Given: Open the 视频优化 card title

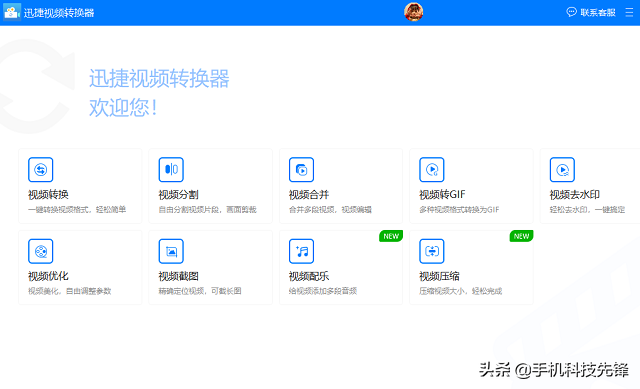Looking at the screenshot, I should (48, 276).
